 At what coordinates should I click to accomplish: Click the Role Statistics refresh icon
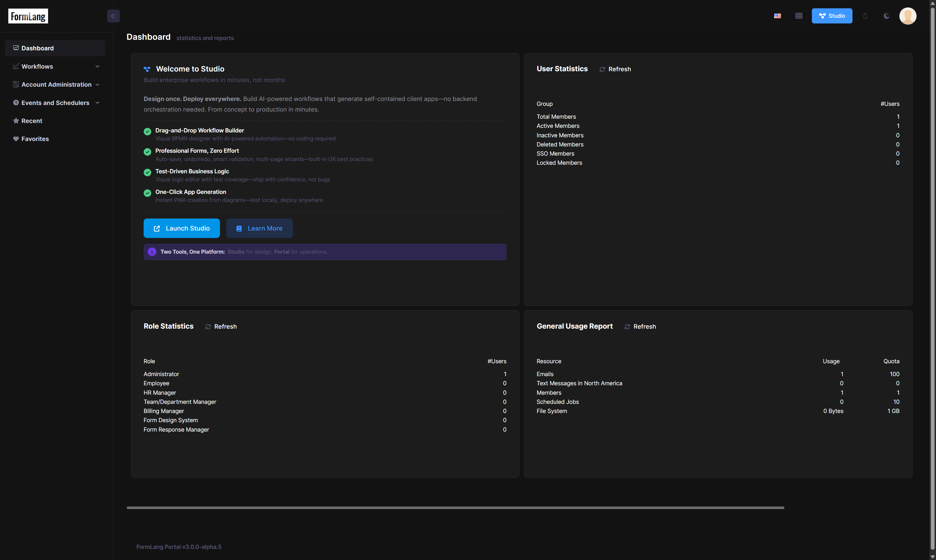(x=208, y=327)
